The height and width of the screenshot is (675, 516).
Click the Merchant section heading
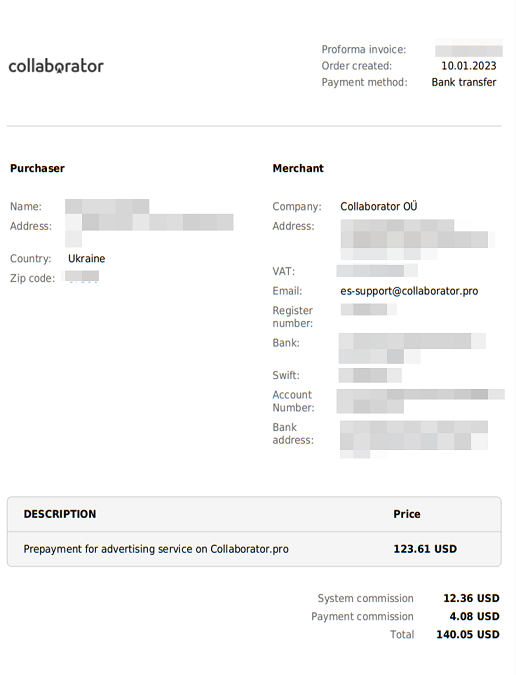[x=298, y=168]
